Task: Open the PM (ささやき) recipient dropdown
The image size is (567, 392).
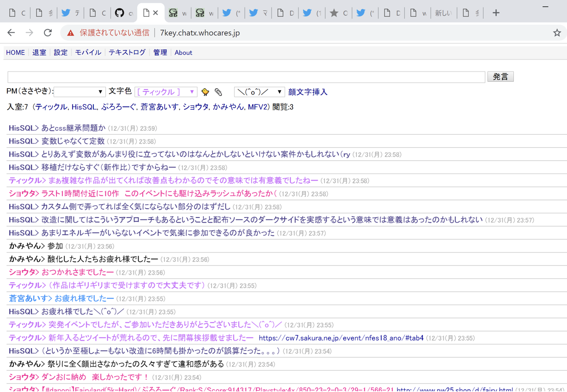Action: (x=79, y=92)
